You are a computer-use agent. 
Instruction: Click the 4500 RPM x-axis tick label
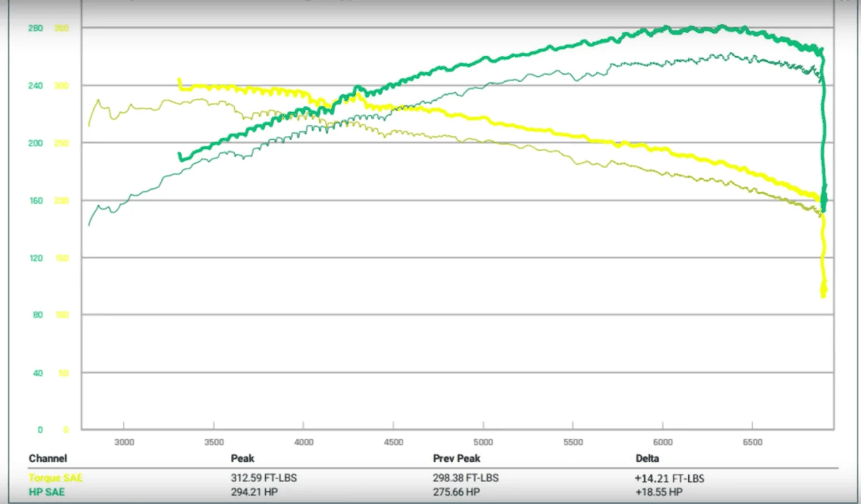click(393, 442)
